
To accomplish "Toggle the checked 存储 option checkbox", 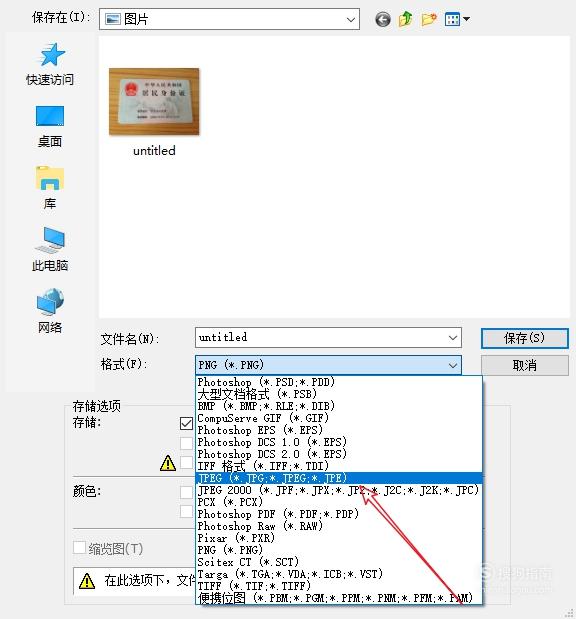I will point(186,423).
